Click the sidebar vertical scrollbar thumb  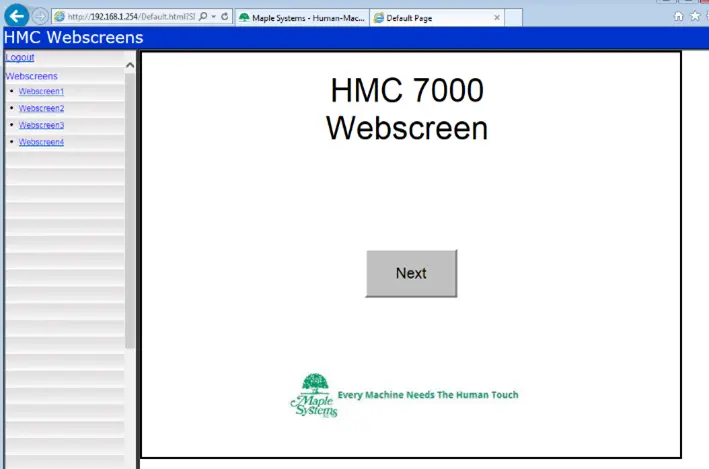tap(130, 210)
